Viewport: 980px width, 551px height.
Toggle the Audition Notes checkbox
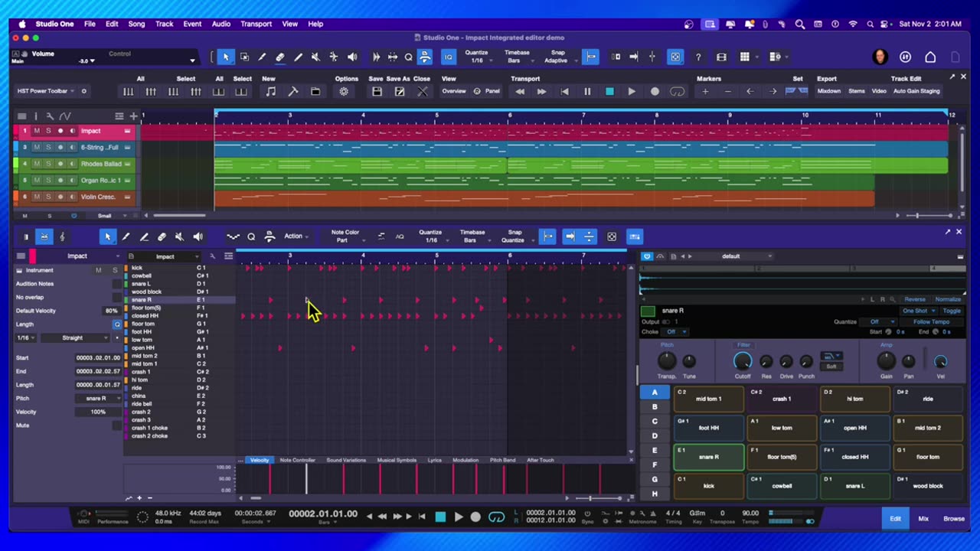(x=117, y=284)
